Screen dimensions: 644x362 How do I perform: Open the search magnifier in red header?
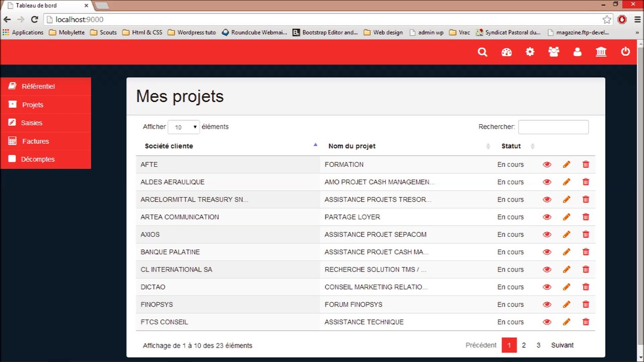coord(482,52)
